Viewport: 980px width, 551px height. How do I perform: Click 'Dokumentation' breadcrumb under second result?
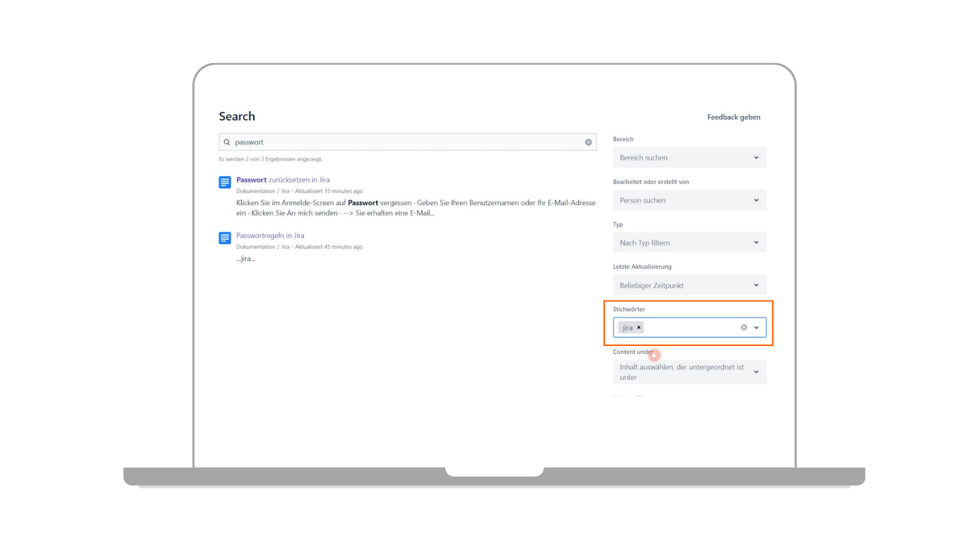255,247
